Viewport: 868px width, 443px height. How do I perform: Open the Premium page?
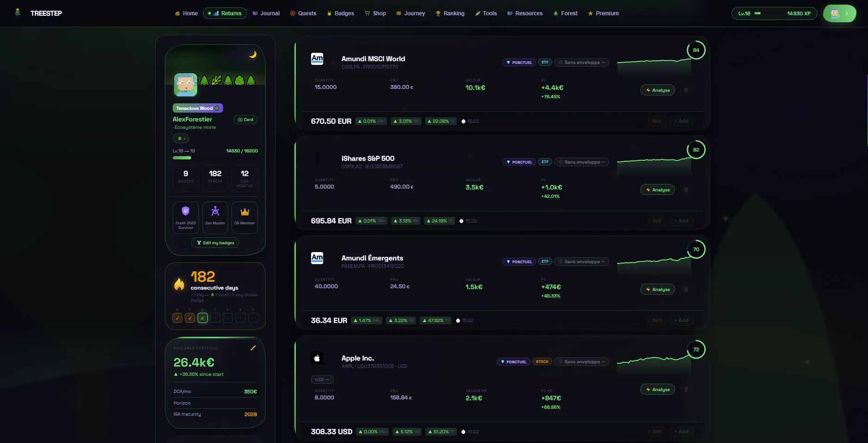point(603,13)
